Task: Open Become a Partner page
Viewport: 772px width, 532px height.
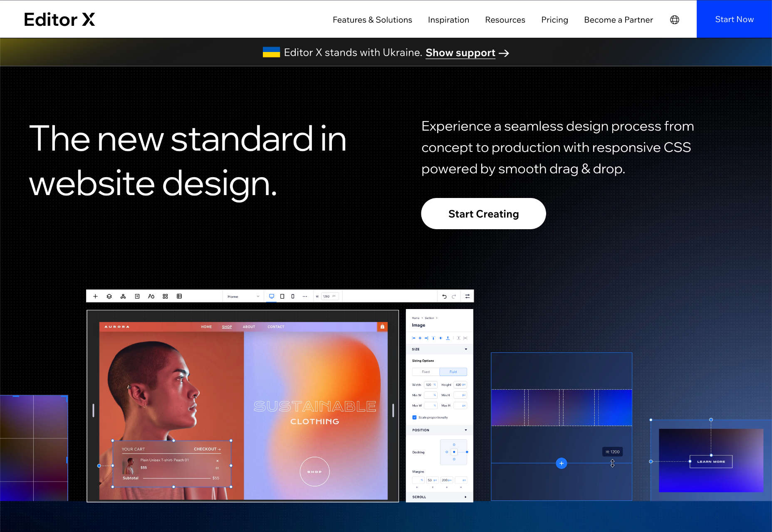Action: (x=619, y=20)
